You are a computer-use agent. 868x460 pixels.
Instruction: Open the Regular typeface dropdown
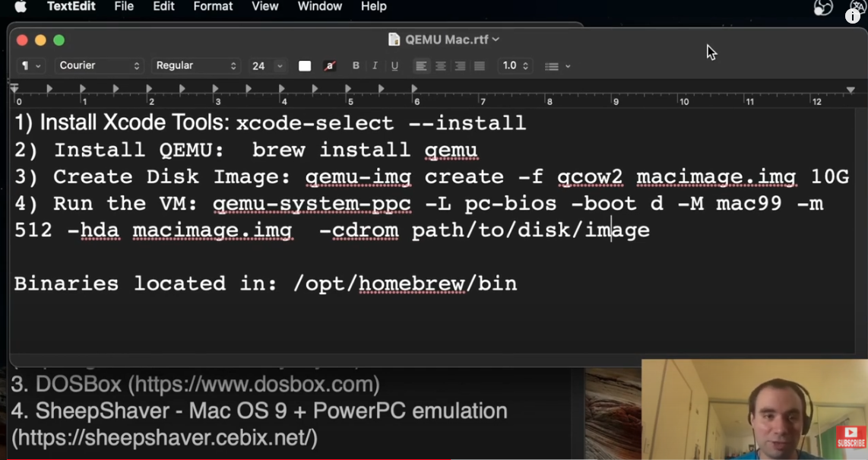tap(196, 66)
